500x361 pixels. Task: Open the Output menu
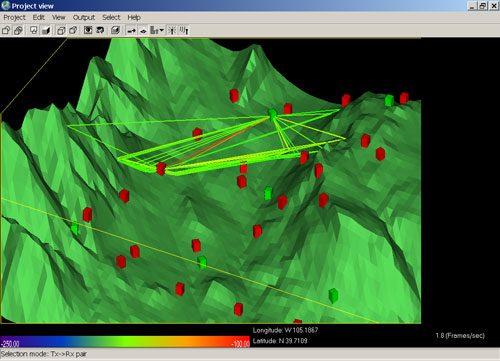coord(84,17)
